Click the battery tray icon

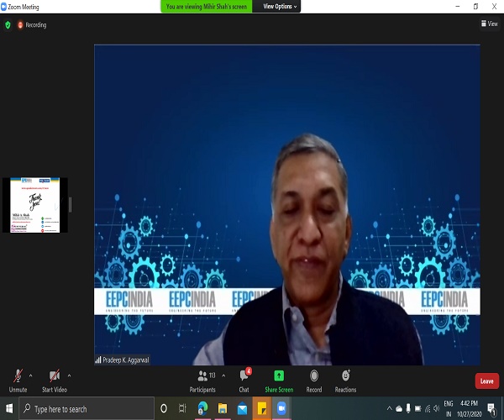tap(417, 408)
